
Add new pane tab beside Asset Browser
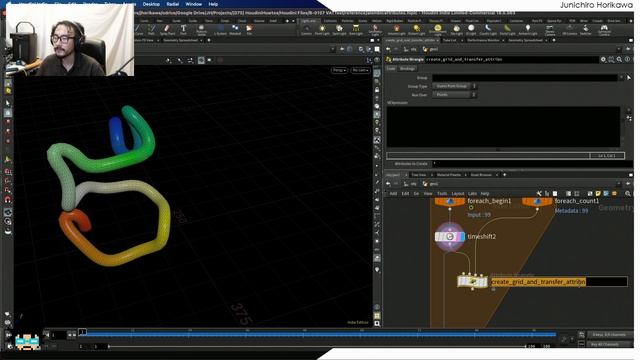tap(504, 175)
